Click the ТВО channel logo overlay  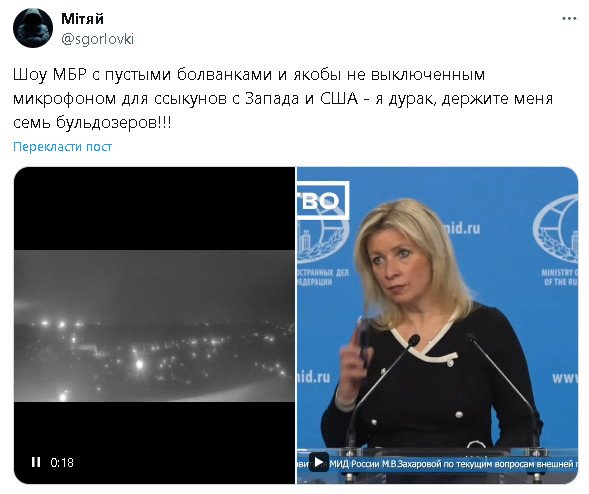click(323, 201)
